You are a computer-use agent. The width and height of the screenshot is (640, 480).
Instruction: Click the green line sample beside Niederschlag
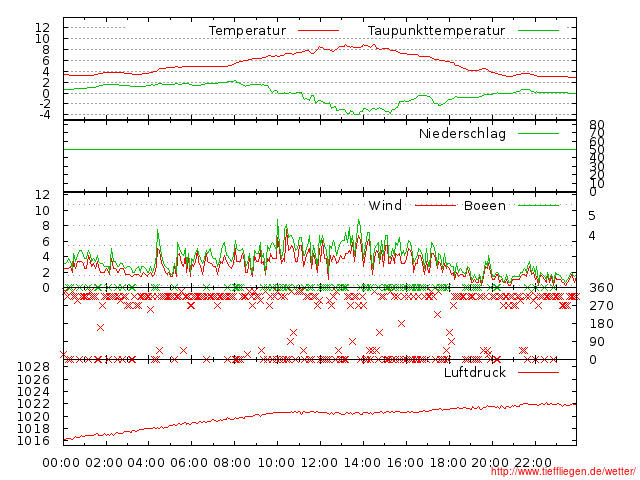[x=538, y=133]
